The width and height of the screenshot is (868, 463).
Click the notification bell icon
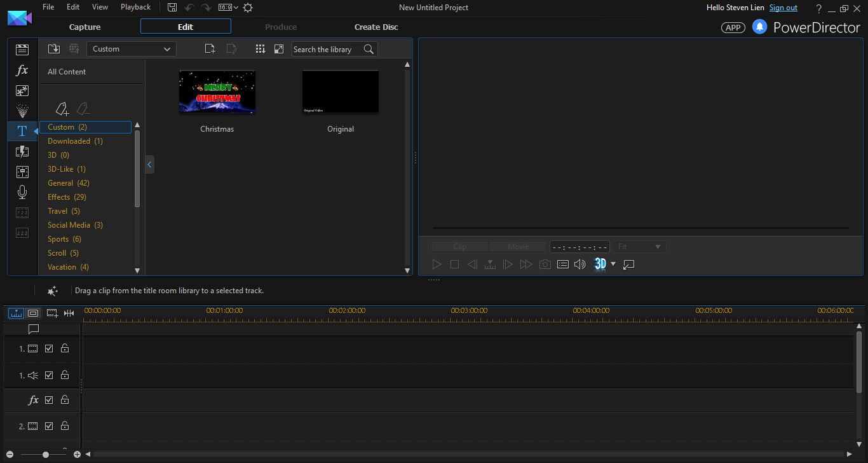tap(759, 27)
